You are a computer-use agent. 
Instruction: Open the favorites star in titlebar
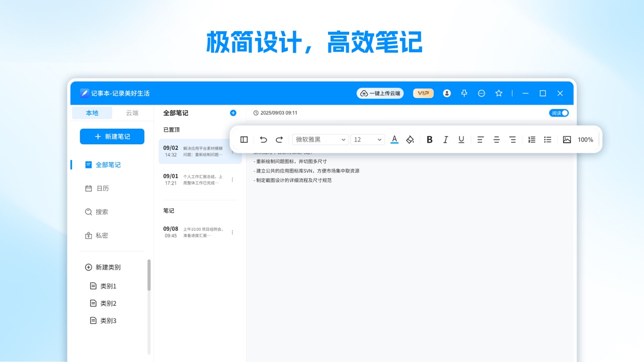pos(499,93)
